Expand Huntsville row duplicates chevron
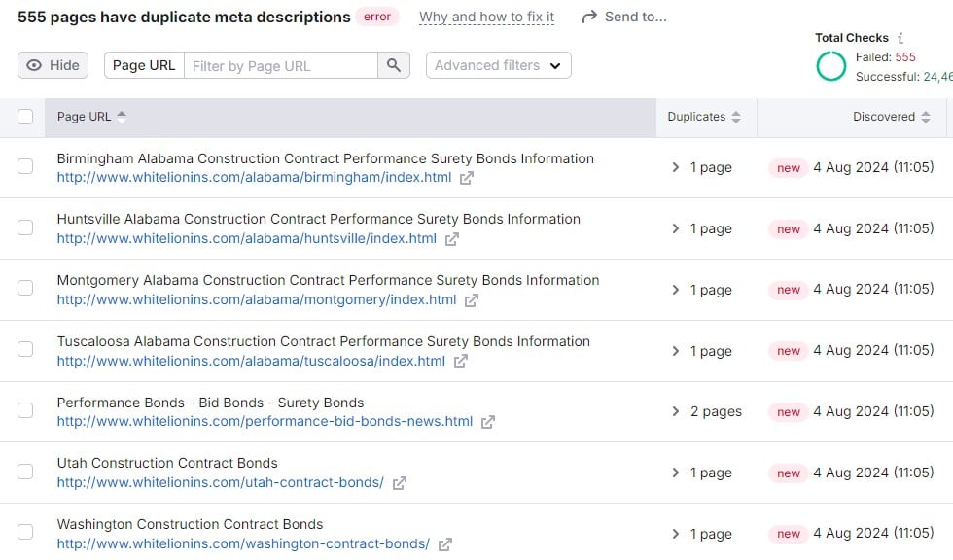 coord(676,228)
